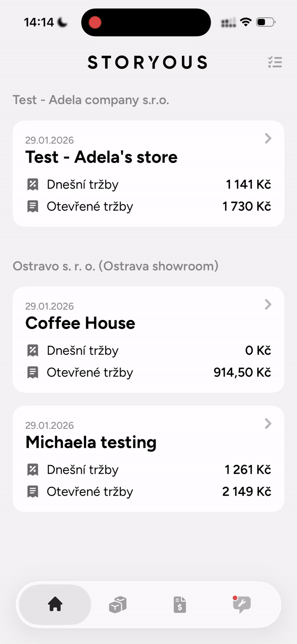Screen dimensions: 297x644
Task: Tap the red recording indicator dot
Action: click(x=95, y=22)
